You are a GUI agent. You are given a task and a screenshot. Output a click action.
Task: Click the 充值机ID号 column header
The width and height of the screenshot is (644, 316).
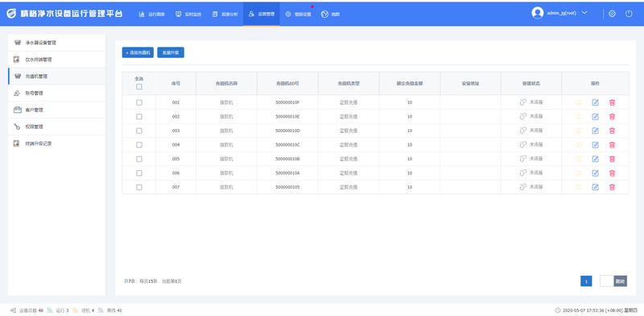tap(287, 84)
